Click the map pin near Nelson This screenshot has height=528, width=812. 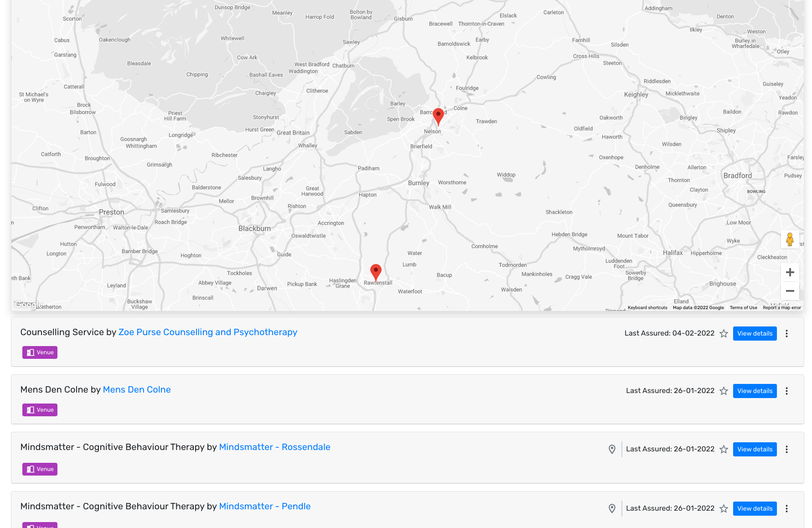click(x=438, y=117)
